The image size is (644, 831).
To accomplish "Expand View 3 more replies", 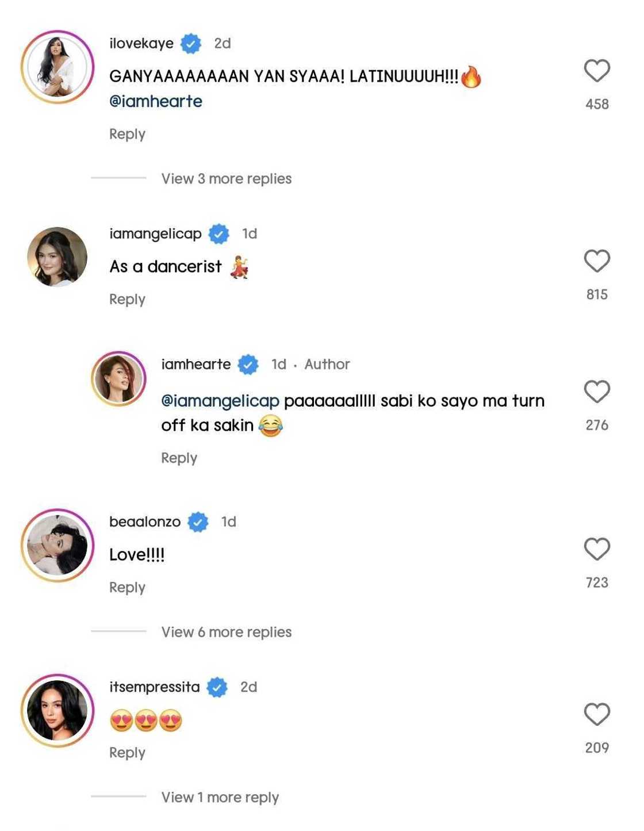I will coord(226,179).
